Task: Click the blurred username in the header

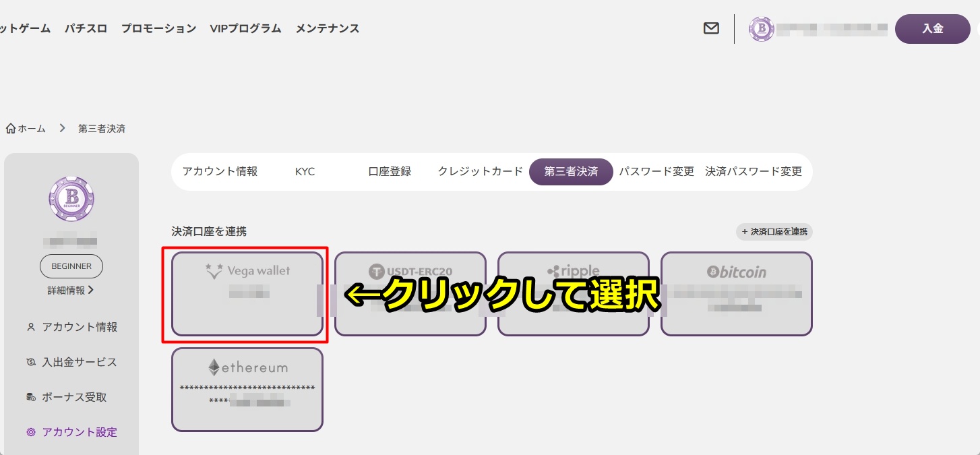Action: (x=832, y=29)
